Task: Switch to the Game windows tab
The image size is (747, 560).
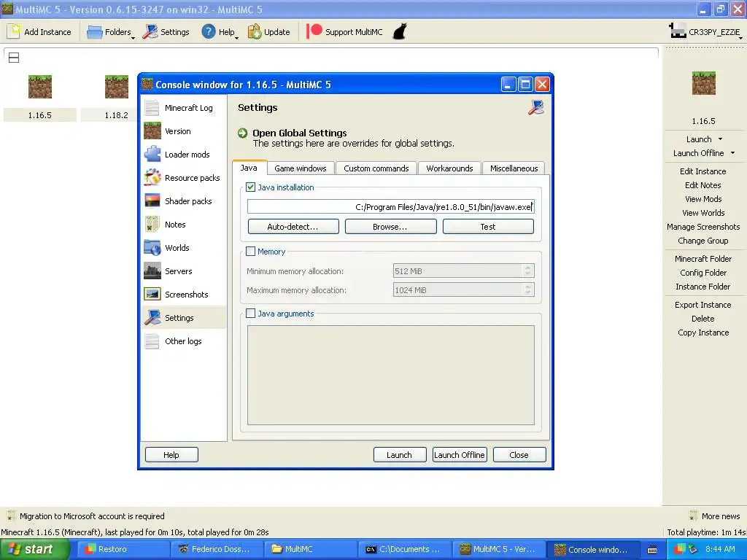Action: tap(300, 168)
